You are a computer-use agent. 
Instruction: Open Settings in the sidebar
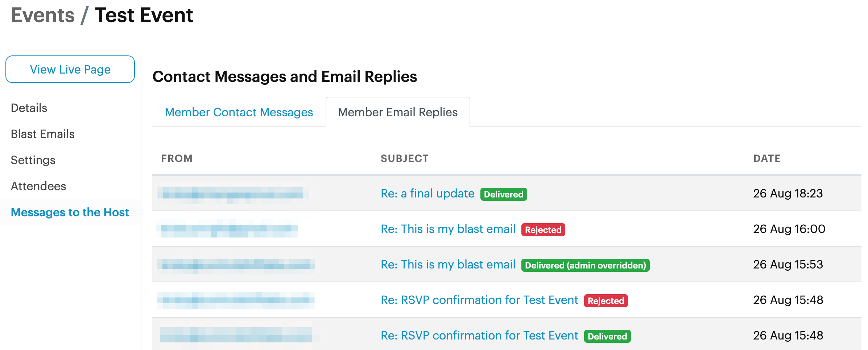pyautogui.click(x=33, y=160)
